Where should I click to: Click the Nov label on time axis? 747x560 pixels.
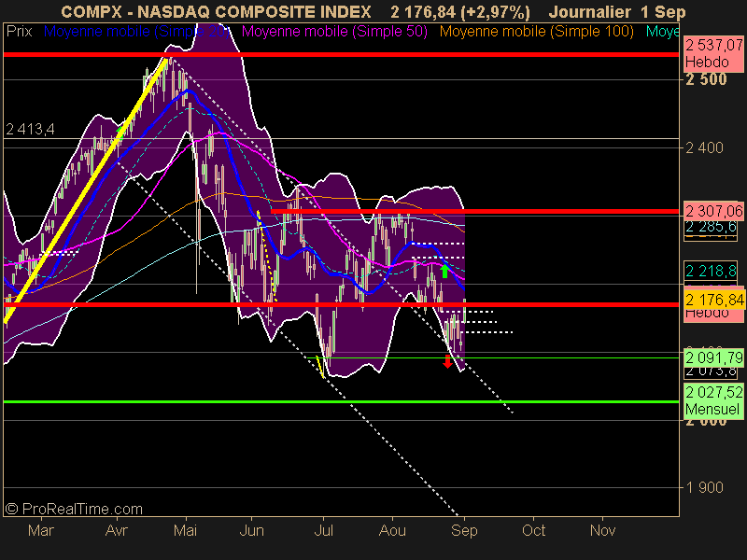[602, 530]
